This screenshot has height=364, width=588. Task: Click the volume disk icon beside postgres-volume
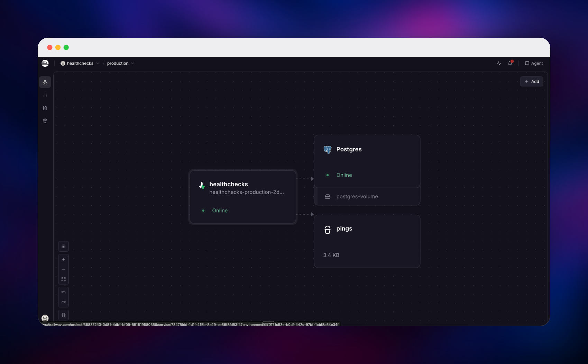(328, 197)
